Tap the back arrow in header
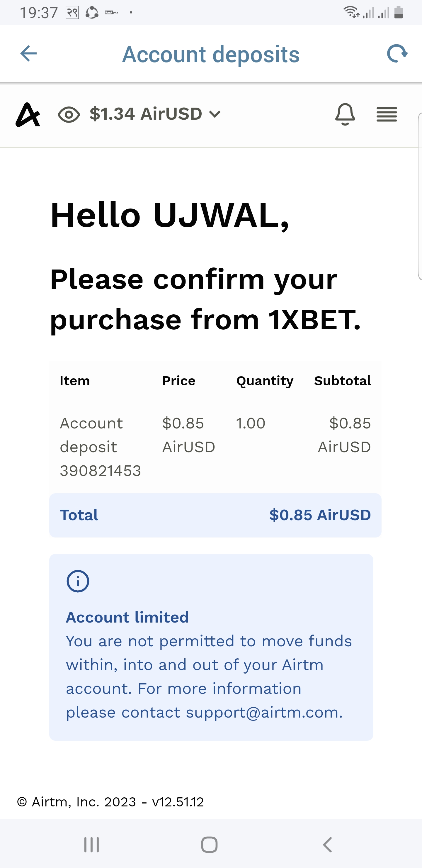Image resolution: width=422 pixels, height=868 pixels. (28, 54)
